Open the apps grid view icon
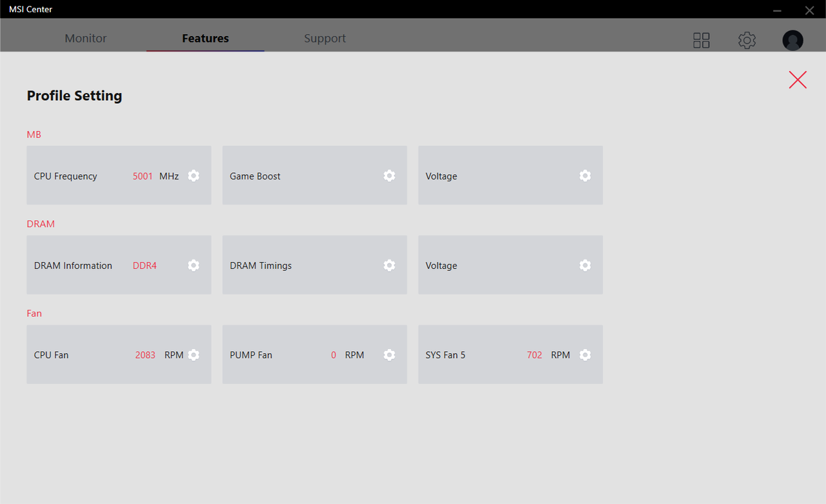Viewport: 826px width, 504px height. 701,41
